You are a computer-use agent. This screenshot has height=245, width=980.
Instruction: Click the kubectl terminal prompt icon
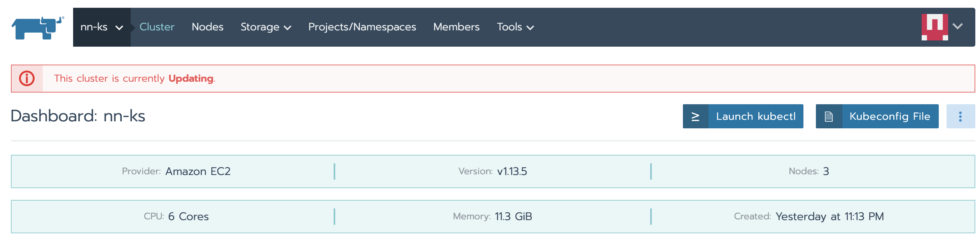click(696, 116)
